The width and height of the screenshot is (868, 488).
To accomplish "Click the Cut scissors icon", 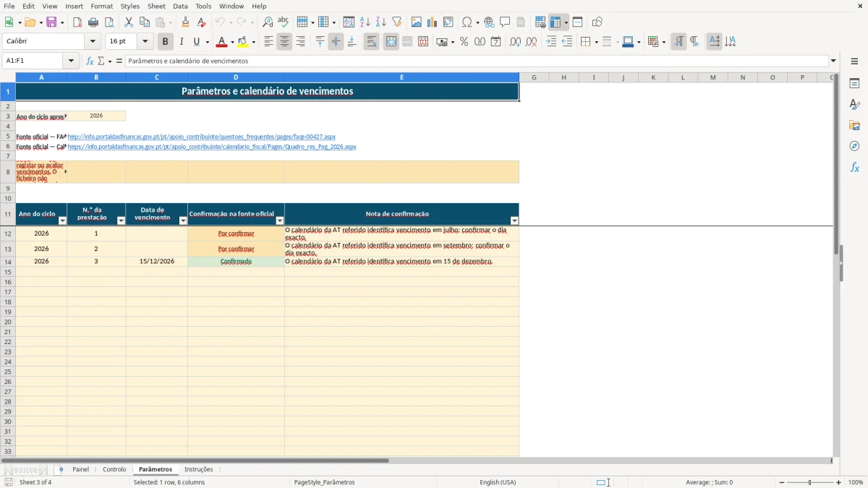I will (x=129, y=22).
